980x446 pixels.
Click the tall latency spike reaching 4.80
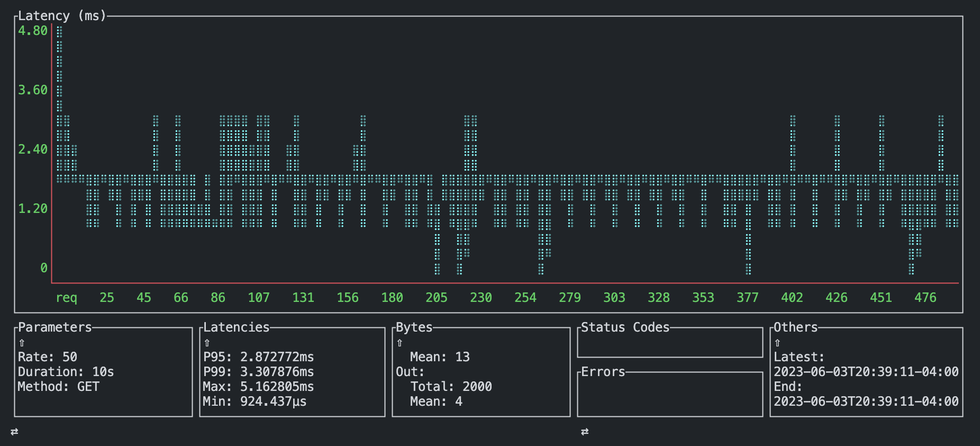coord(60,103)
